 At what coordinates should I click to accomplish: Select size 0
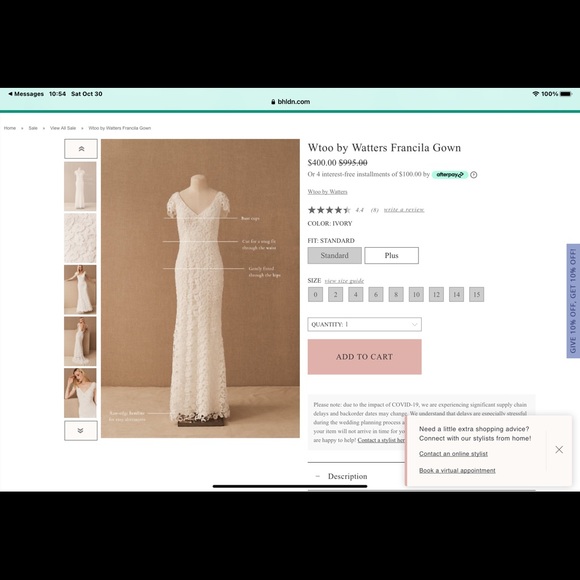coord(316,294)
